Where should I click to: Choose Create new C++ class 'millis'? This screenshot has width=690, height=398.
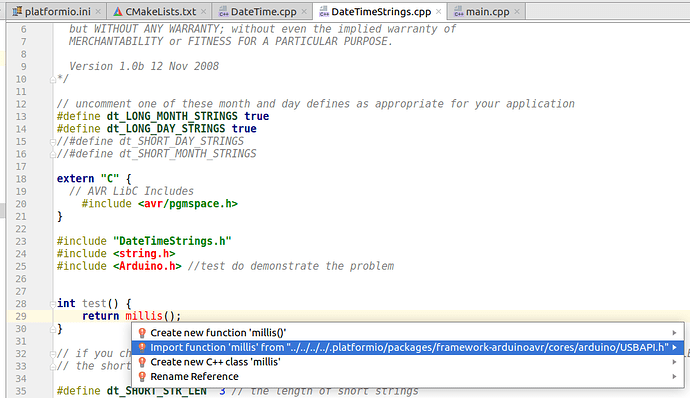(x=407, y=362)
